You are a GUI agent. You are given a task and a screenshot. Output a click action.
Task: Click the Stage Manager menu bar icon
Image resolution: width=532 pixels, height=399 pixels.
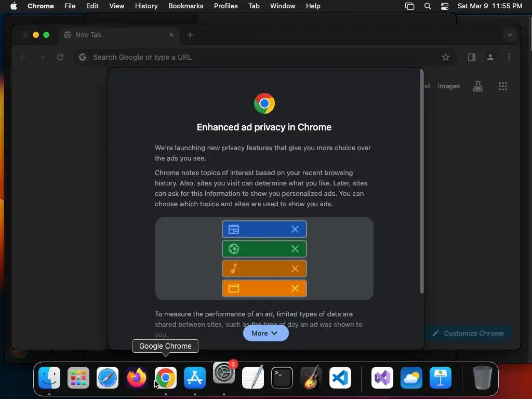[409, 6]
